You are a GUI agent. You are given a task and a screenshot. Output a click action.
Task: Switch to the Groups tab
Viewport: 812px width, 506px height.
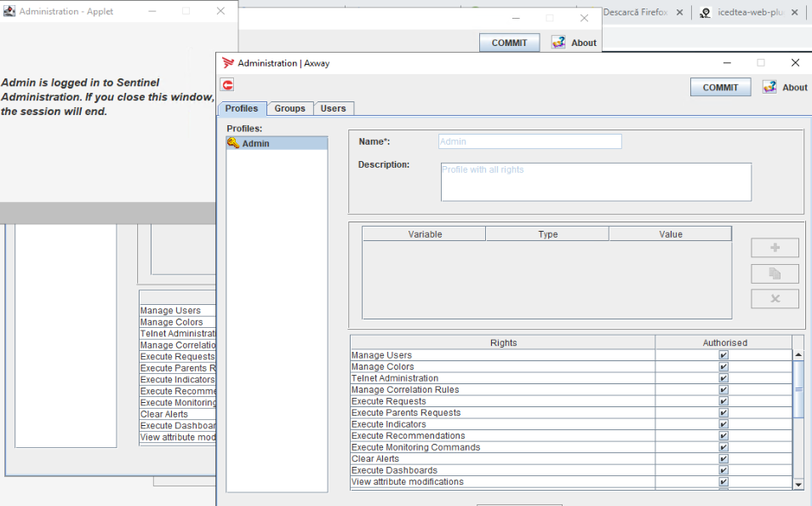click(289, 108)
